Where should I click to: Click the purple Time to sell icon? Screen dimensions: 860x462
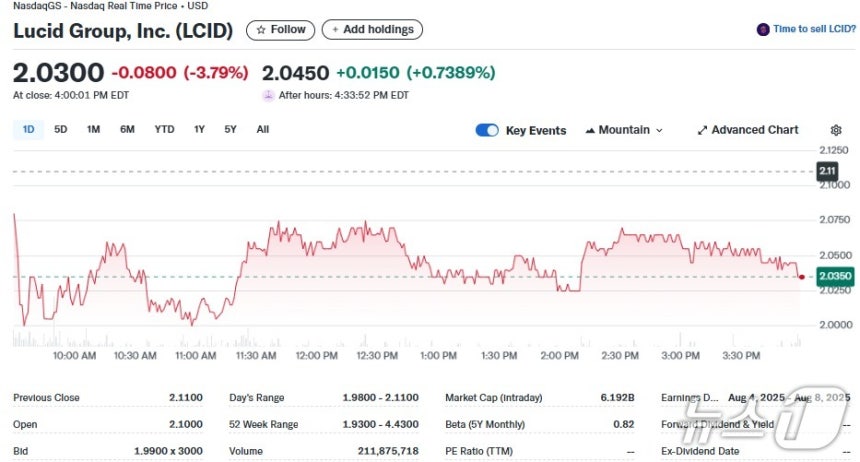pyautogui.click(x=762, y=29)
